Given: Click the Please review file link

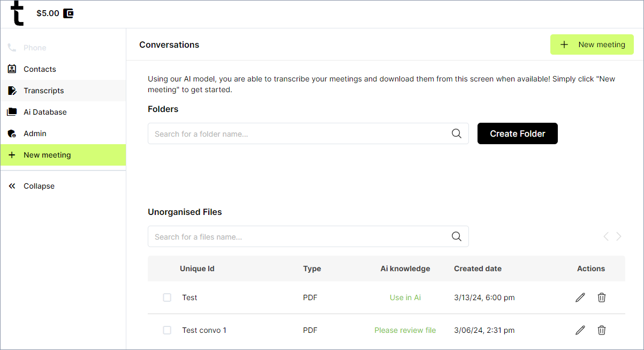Looking at the screenshot, I should 405,330.
